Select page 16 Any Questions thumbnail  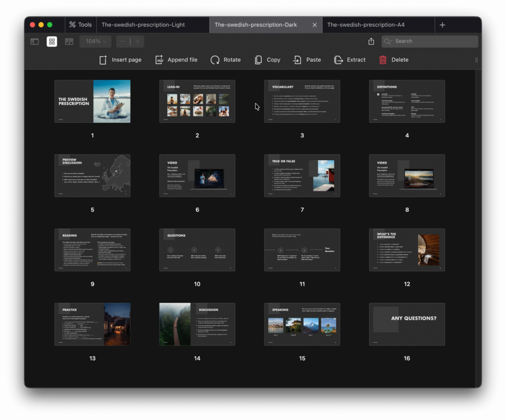pyautogui.click(x=407, y=324)
